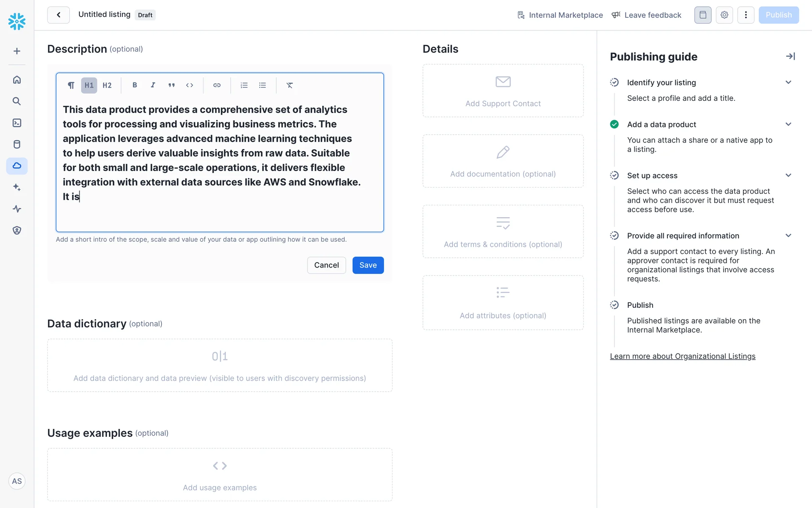Open Internal Marketplace from top bar

(x=560, y=15)
